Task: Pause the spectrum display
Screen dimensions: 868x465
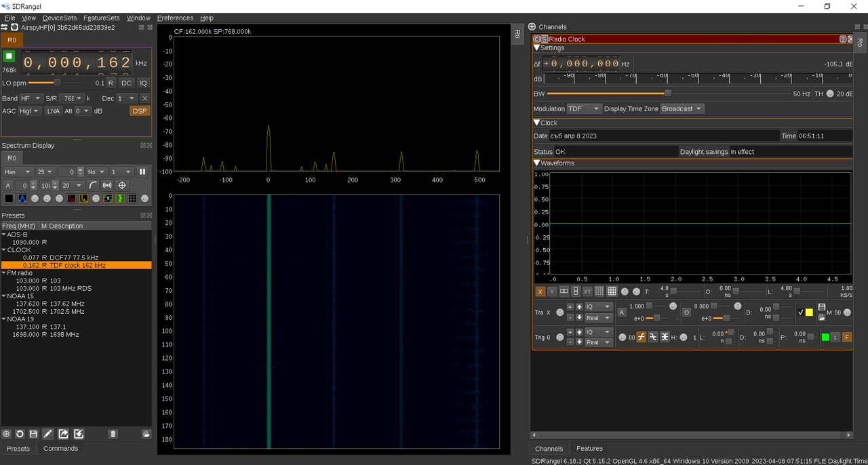Action: pos(142,171)
